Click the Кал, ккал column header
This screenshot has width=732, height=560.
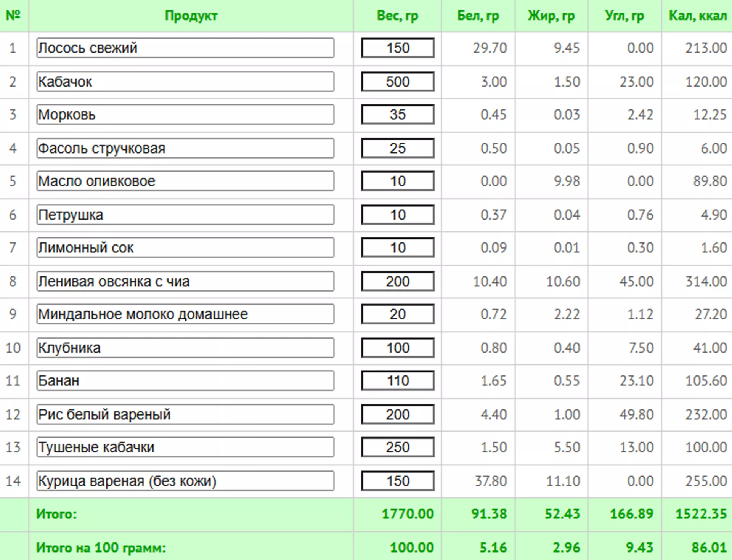point(697,16)
